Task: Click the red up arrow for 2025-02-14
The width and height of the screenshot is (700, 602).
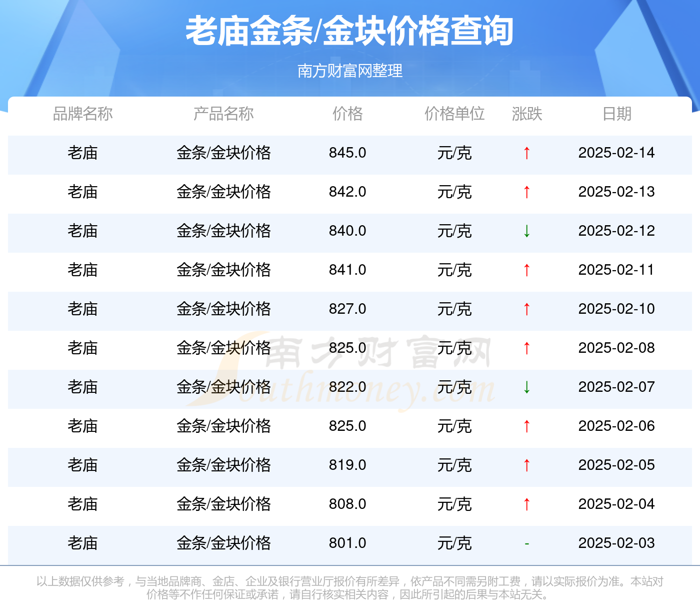Action: click(x=526, y=153)
